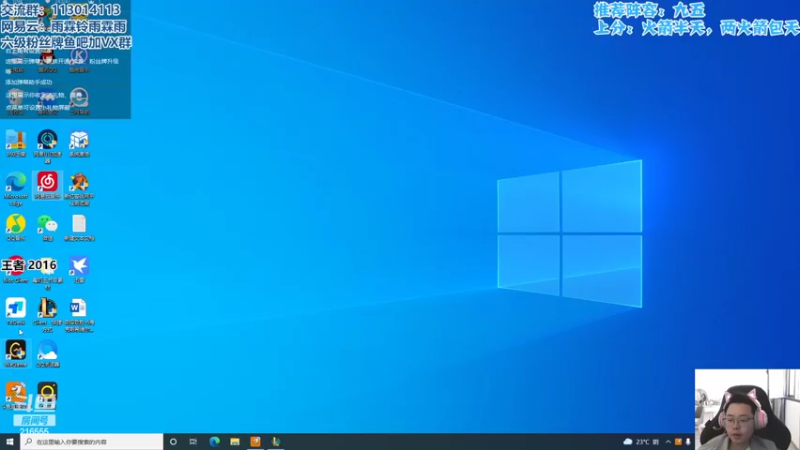800x450 pixels.
Task: Open the 23°C weather widget in taskbar
Action: click(641, 442)
